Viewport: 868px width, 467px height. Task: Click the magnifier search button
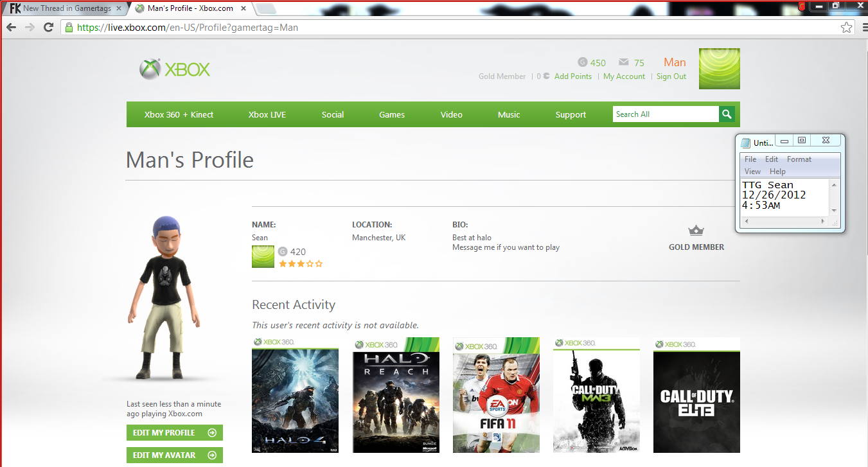pos(727,114)
